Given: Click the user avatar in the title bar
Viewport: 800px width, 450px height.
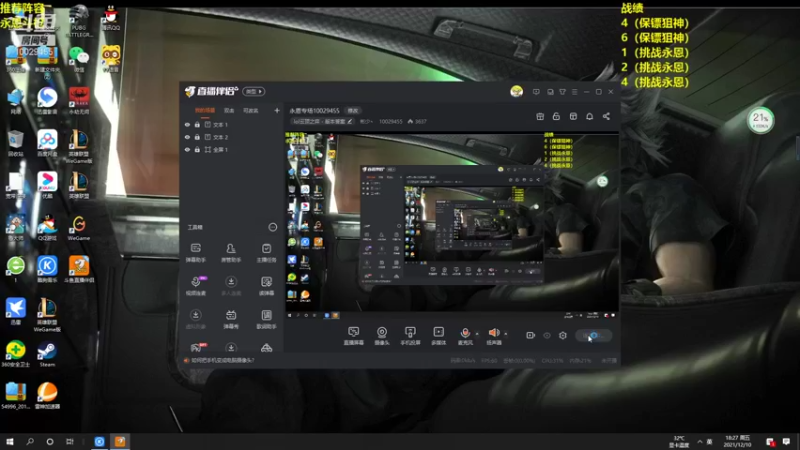Looking at the screenshot, I should click(516, 91).
